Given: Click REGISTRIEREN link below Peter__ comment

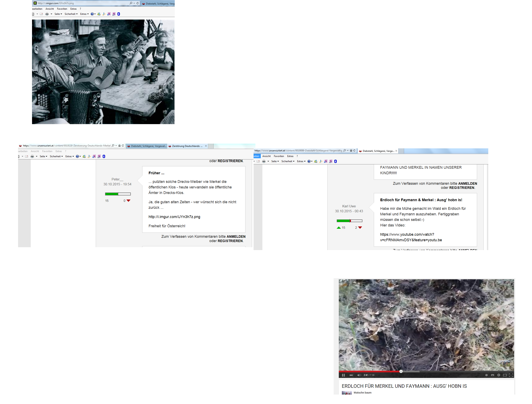Looking at the screenshot, I should click(x=230, y=241).
